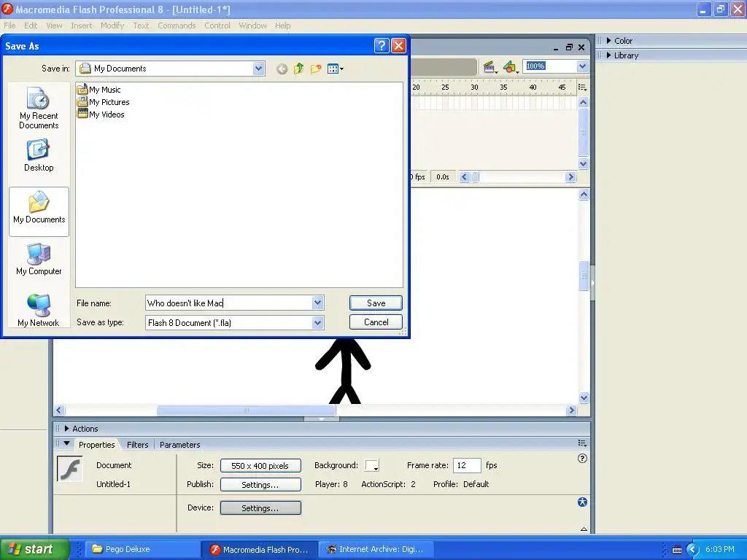Show hidden tray icons arrow
Screen dimensions: 747x560
pos(692,550)
